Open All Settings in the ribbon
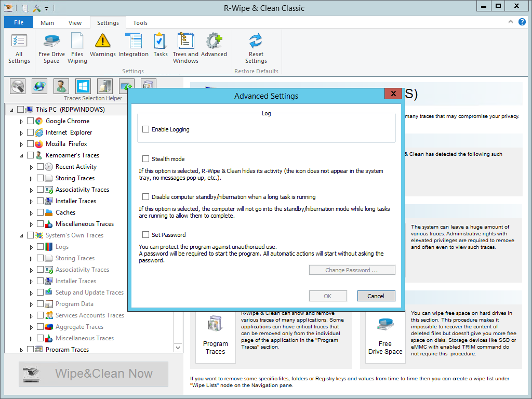This screenshot has height=399, width=532. tap(19, 48)
